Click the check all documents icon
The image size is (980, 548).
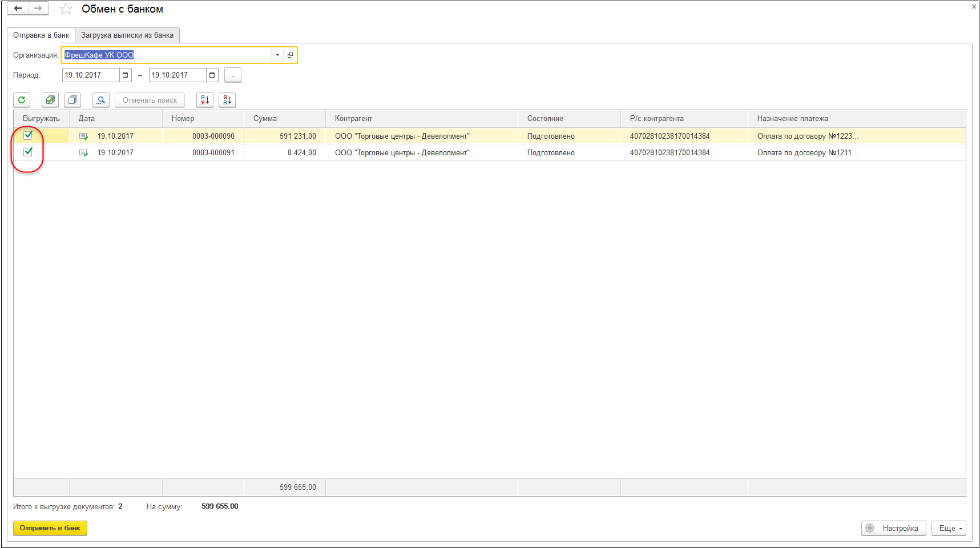(50, 100)
